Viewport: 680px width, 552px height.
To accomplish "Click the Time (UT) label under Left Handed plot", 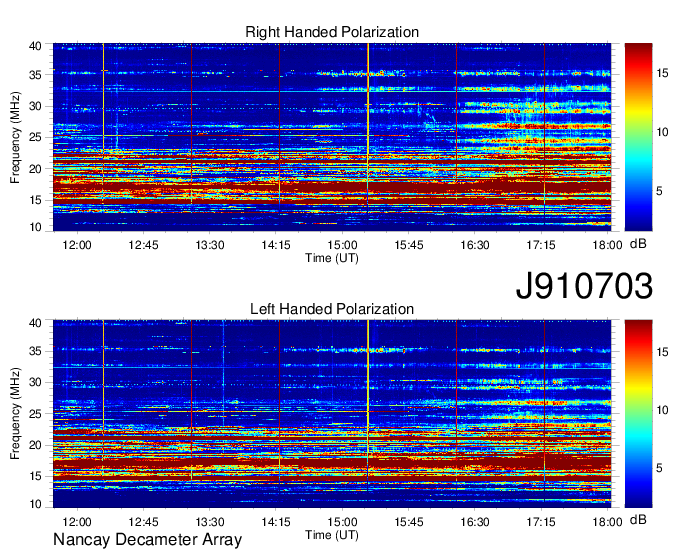I will pos(332,535).
